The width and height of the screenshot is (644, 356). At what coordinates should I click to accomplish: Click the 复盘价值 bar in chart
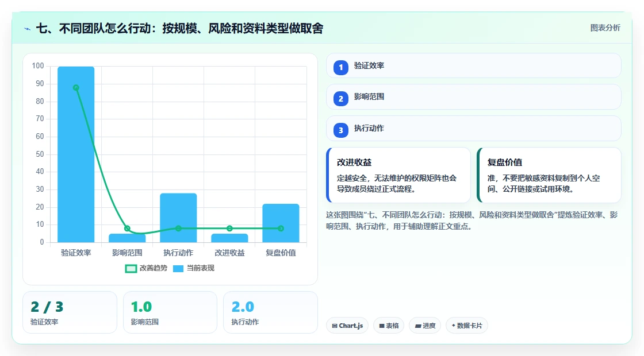(281, 223)
